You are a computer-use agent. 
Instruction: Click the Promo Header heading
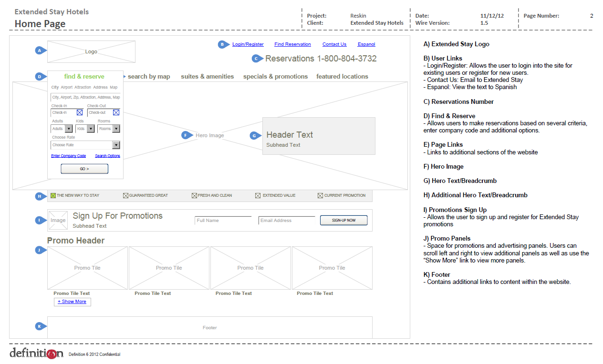[x=76, y=241]
